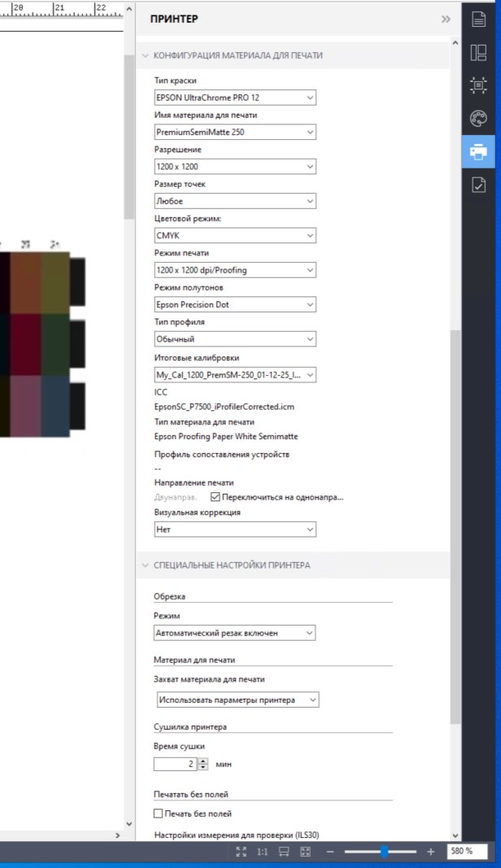This screenshot has width=501, height=868.
Task: Set preview zoom to 1:1
Action: [x=263, y=852]
